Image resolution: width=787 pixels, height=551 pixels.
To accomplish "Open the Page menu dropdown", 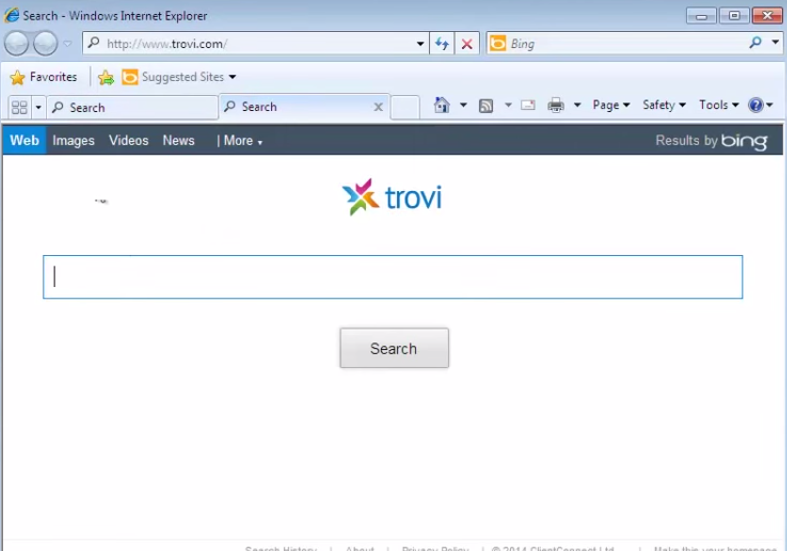I will click(611, 105).
